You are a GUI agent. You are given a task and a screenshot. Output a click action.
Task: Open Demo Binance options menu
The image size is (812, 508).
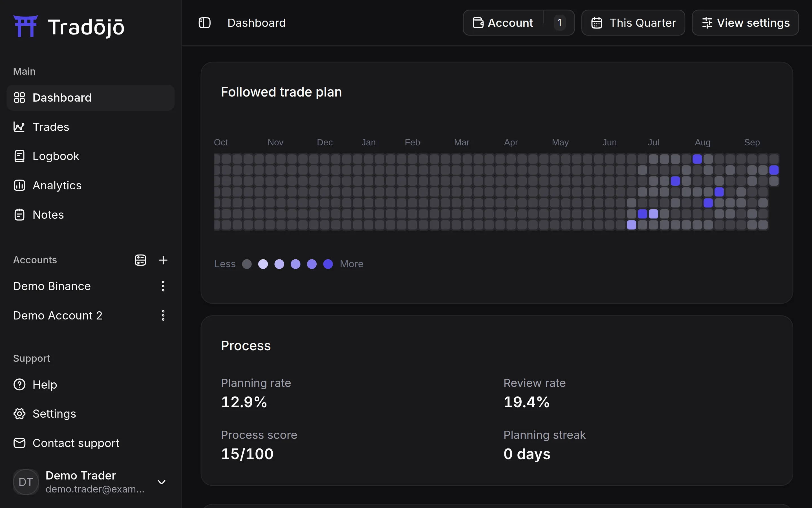[163, 286]
